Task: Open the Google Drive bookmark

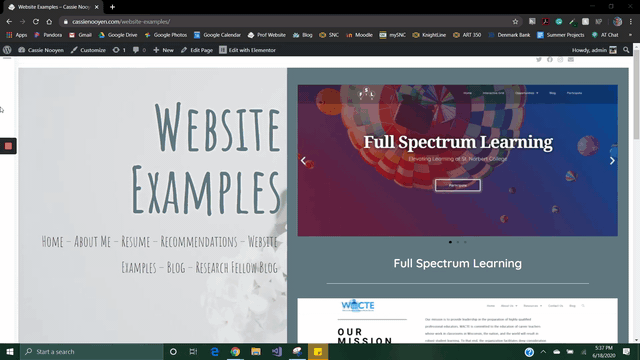Action: pos(118,35)
